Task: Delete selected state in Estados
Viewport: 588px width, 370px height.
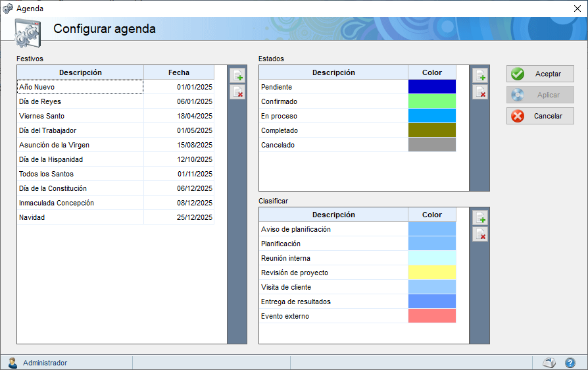Action: (480, 92)
